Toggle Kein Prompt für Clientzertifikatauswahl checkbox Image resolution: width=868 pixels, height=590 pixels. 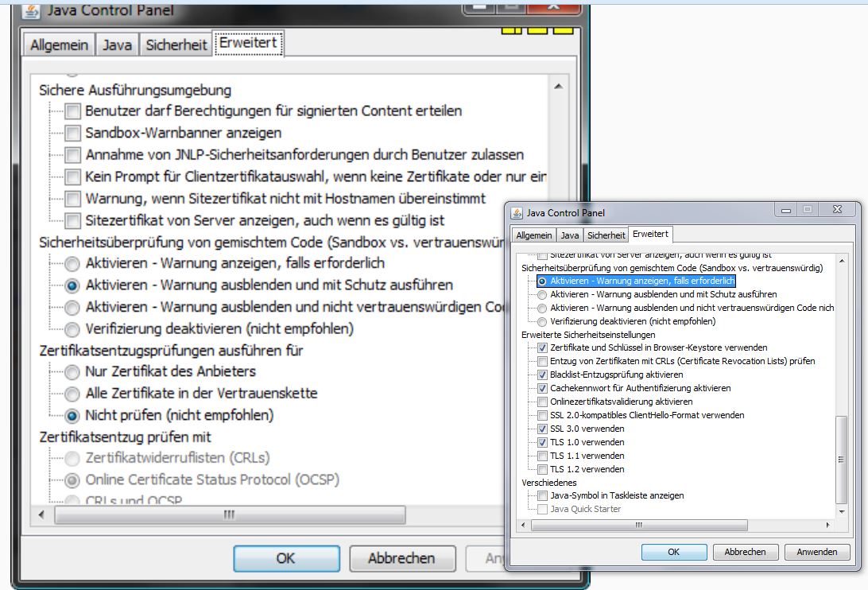coord(72,177)
